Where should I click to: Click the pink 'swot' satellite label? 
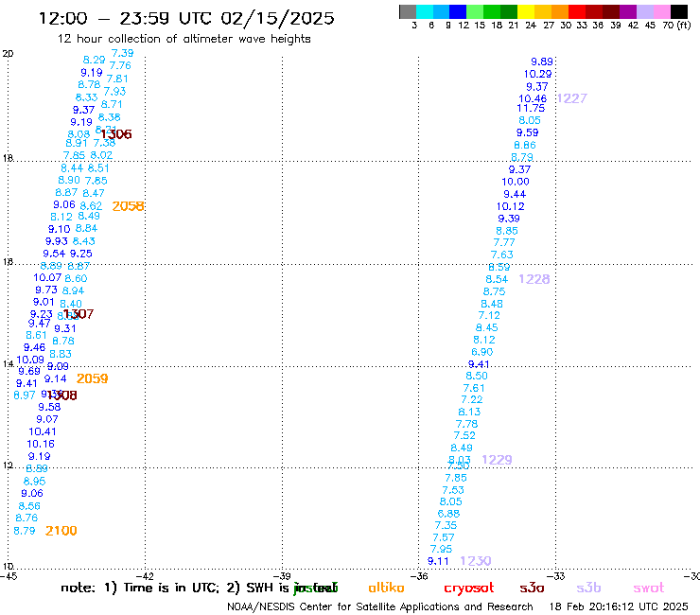pyautogui.click(x=649, y=589)
